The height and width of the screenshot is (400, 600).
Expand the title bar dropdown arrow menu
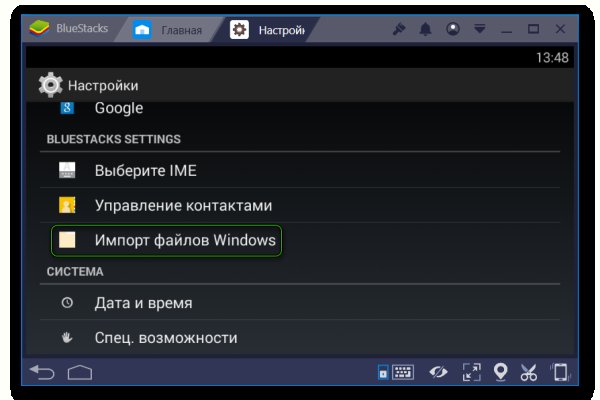[x=478, y=29]
